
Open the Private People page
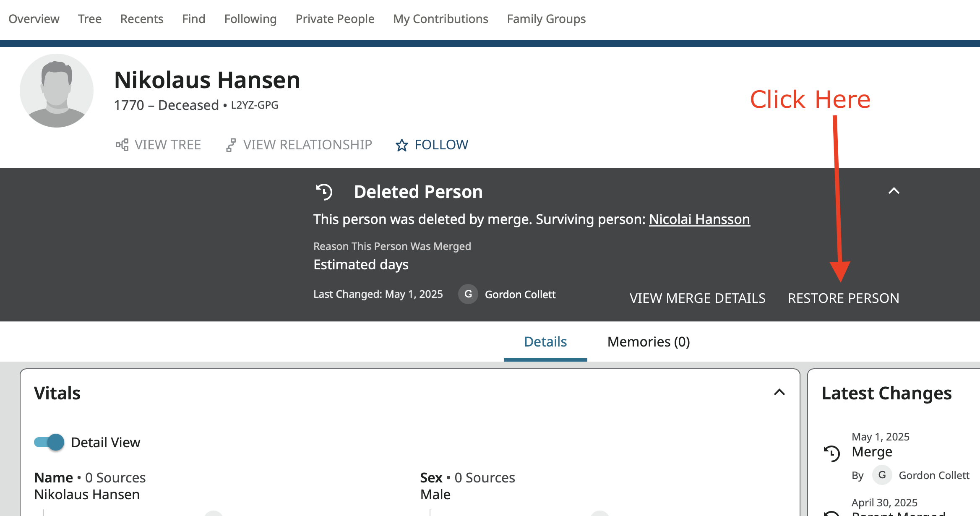pos(335,19)
